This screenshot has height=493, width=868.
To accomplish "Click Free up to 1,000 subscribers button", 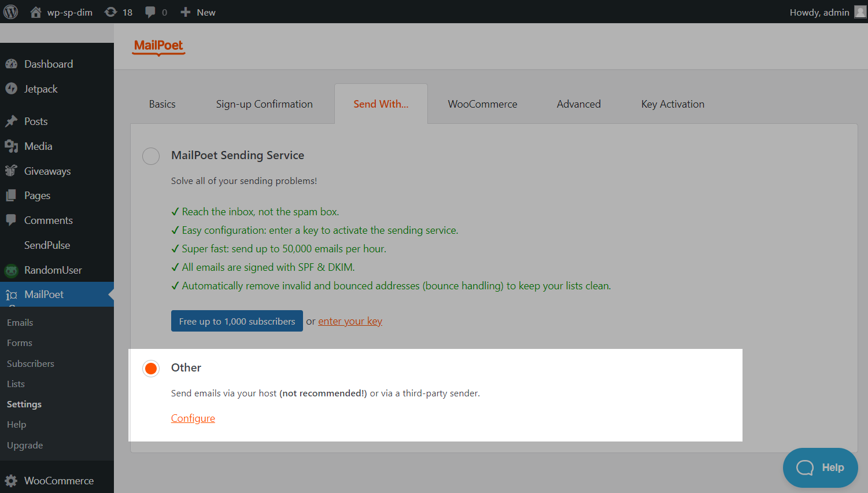I will pos(237,321).
